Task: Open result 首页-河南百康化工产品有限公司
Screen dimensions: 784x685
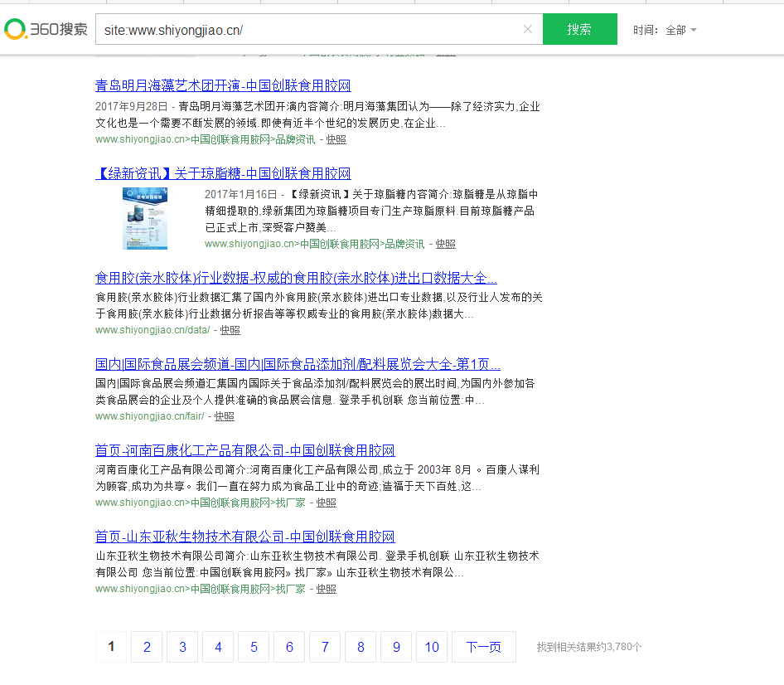Action: tap(245, 450)
